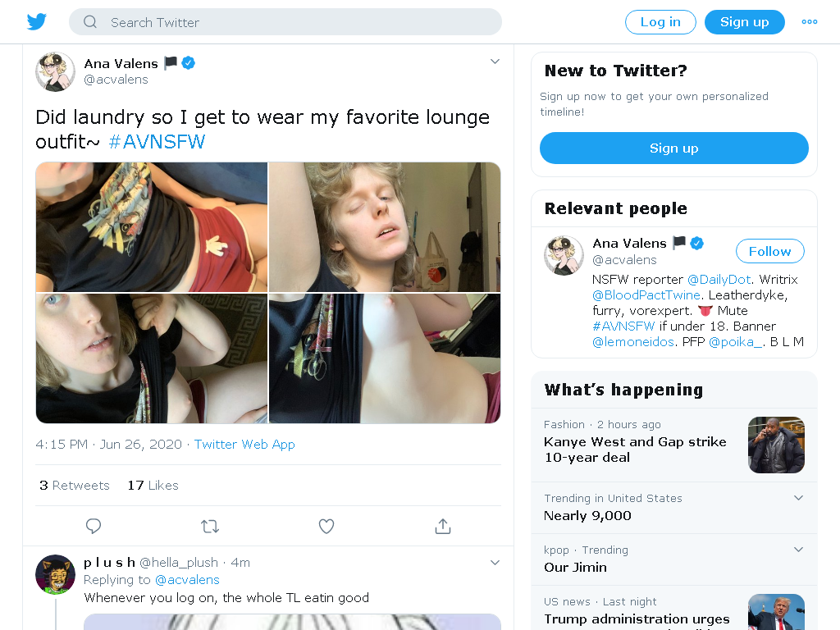Toggle the heart like button

coord(326,526)
